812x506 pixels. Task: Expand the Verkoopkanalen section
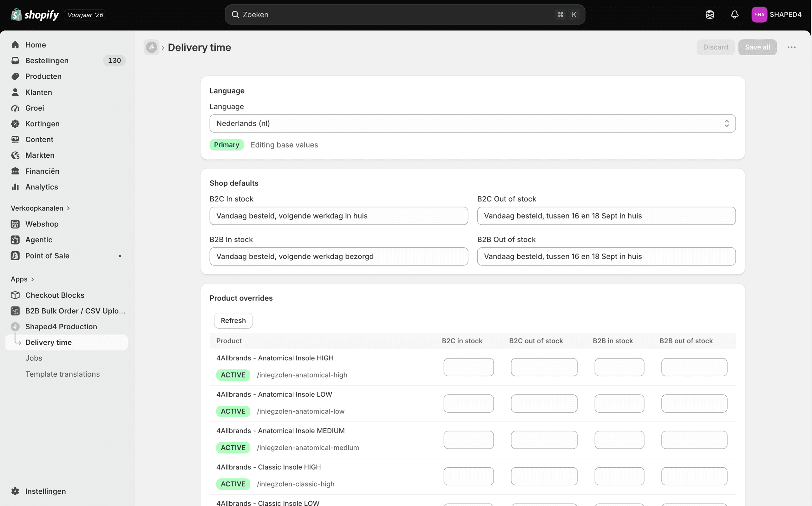pos(41,208)
